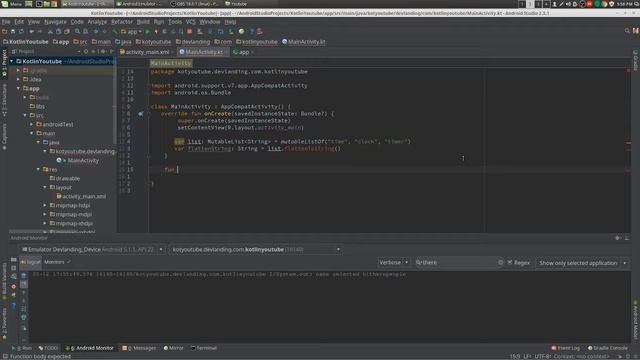Click the Youtube window in OS taskbar
Viewport: 640px width, 360px height.
(x=236, y=4)
